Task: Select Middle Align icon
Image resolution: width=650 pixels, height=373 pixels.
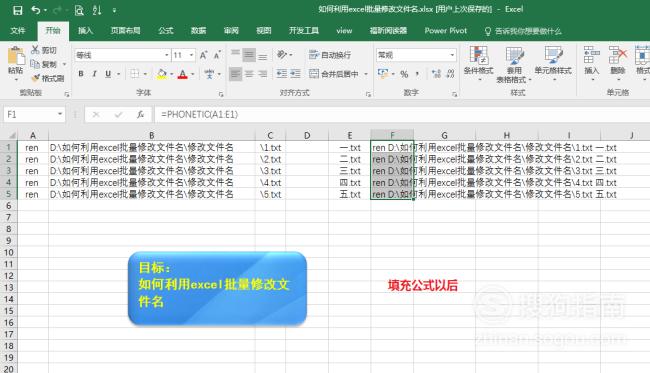Action: pos(249,55)
